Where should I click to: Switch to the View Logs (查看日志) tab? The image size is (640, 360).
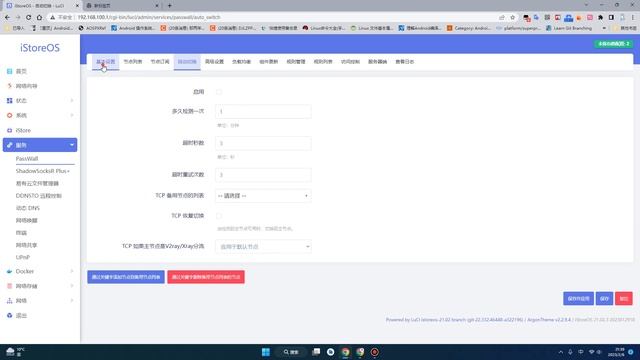pyautogui.click(x=404, y=62)
